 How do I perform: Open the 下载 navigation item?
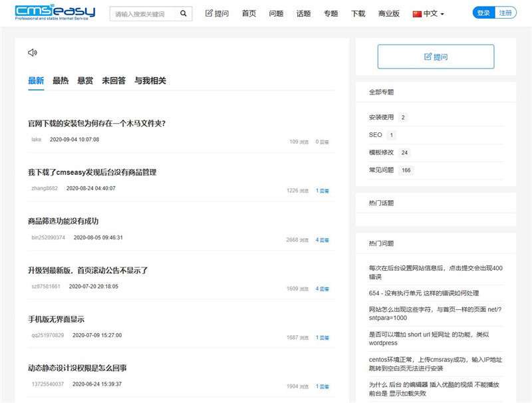[358, 13]
